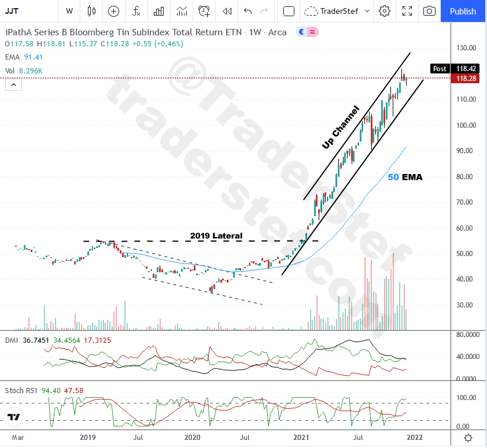The image size is (487, 448).
Task: Open the Indicators fx dialog
Action: [x=136, y=11]
